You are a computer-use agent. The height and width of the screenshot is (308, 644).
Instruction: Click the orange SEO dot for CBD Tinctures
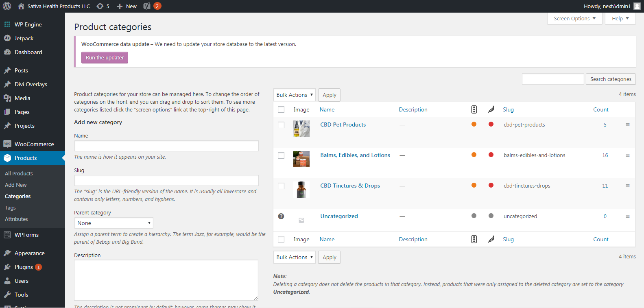[x=474, y=186]
